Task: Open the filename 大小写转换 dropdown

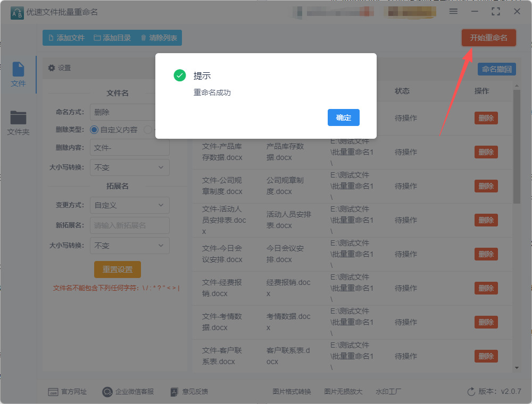Action: (x=130, y=167)
